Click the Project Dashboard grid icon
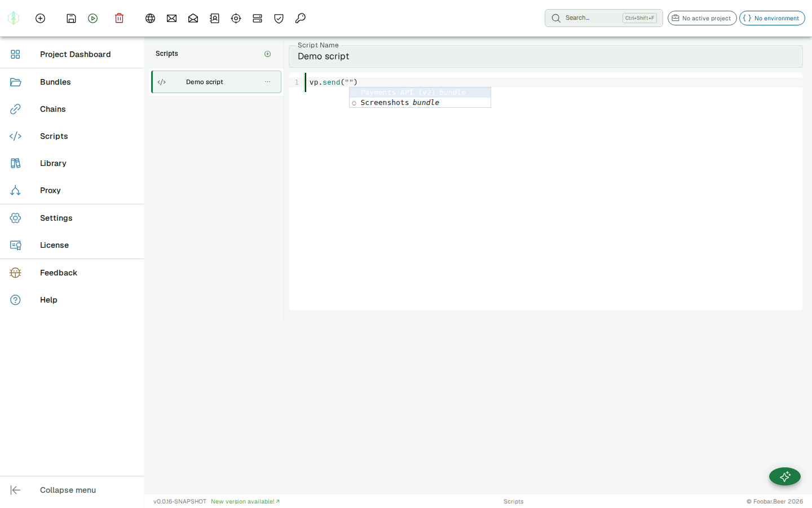Screen dimensions: 812x508 [15, 54]
